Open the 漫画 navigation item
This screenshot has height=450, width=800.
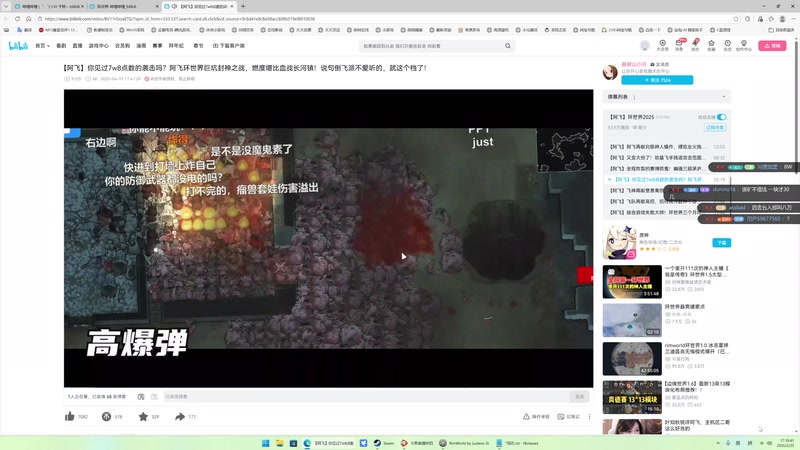pyautogui.click(x=141, y=46)
